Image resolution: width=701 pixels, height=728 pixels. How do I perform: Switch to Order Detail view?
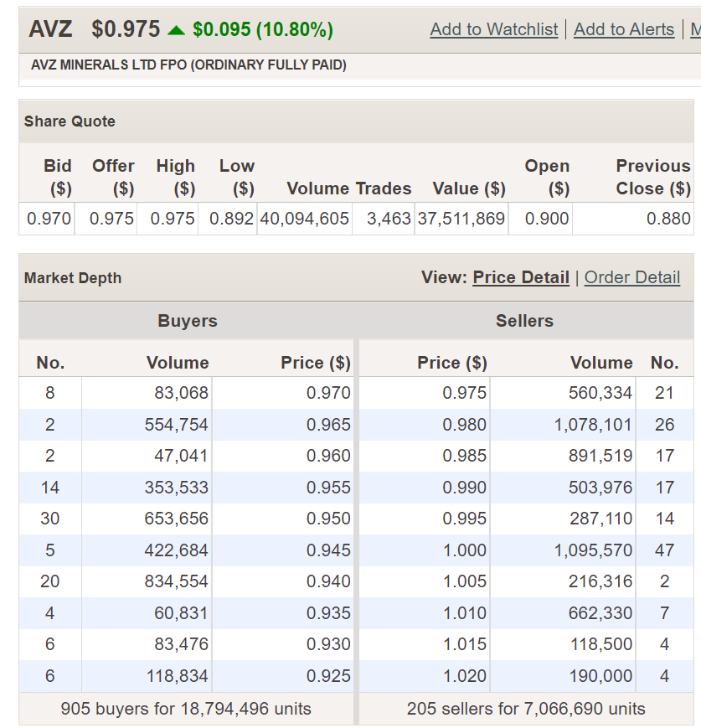[631, 277]
